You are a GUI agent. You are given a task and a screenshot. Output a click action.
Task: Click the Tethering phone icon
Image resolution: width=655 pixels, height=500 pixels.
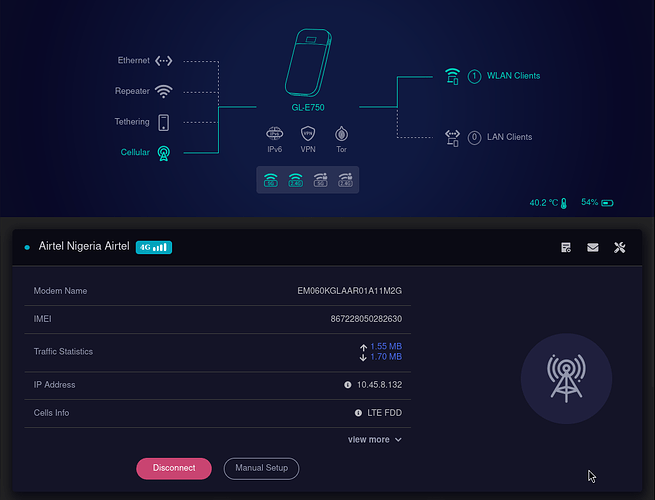point(163,122)
